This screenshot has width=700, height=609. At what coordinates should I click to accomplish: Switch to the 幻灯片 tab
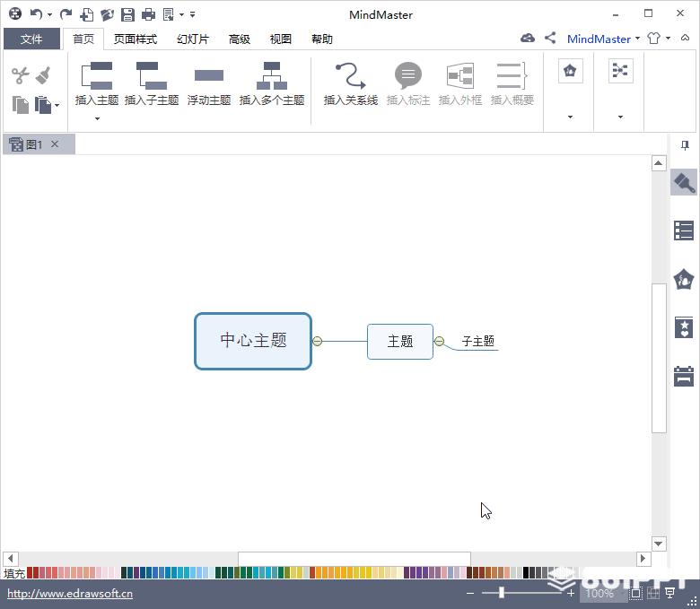coord(193,39)
